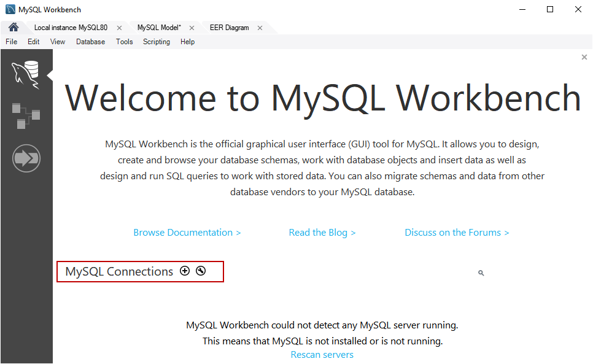Dismiss the welcome banner with the X
The height and width of the screenshot is (364, 593).
[584, 56]
